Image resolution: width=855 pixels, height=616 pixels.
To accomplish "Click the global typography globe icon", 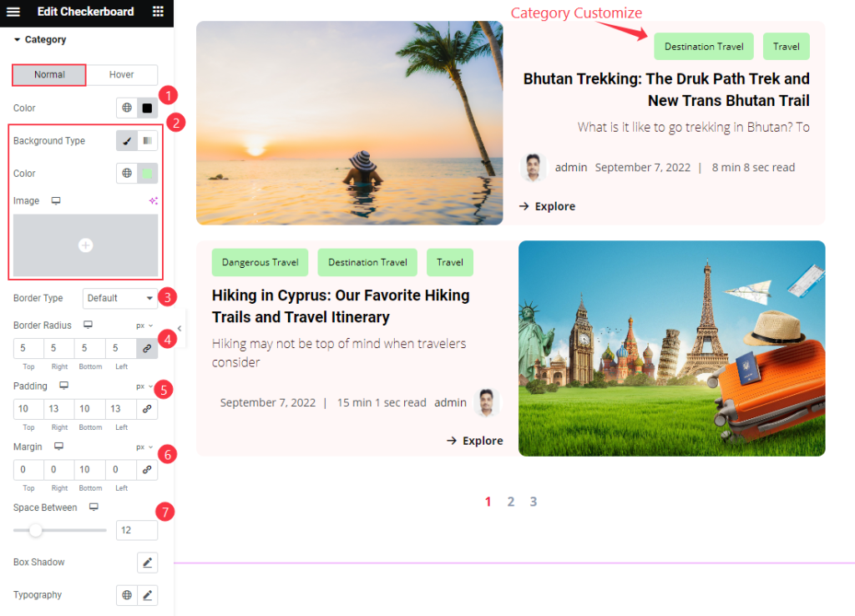I will click(127, 595).
